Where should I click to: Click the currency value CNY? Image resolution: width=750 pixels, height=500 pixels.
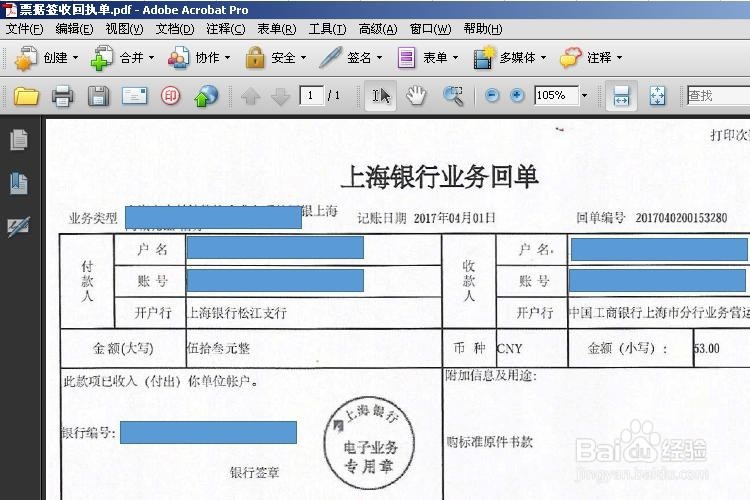click(509, 349)
